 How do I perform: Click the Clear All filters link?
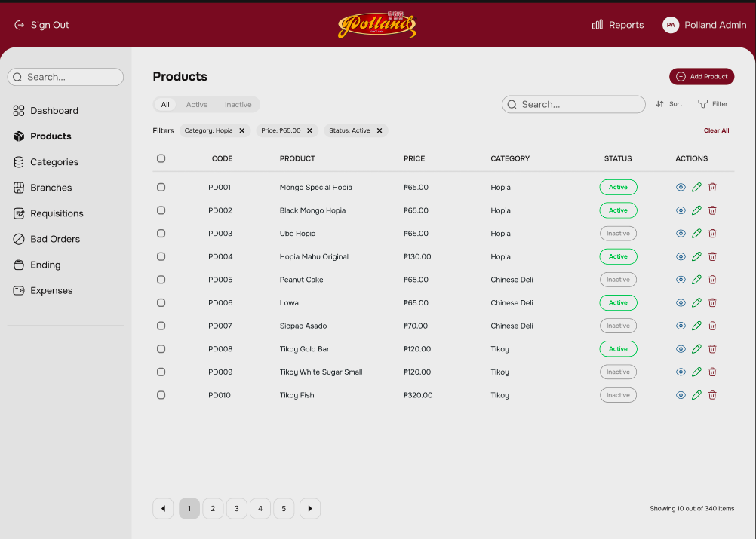point(716,130)
